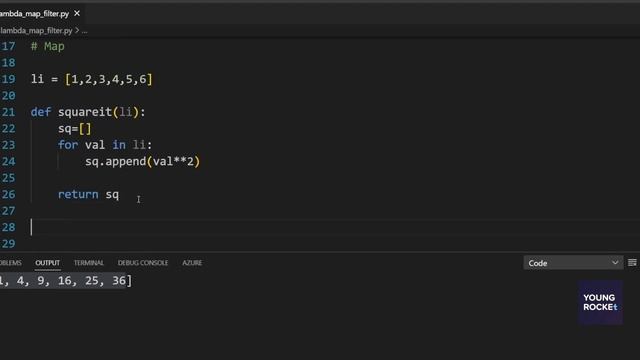This screenshot has height=360, width=640.
Task: Open the TERMINAL panel tab
Action: (89, 263)
